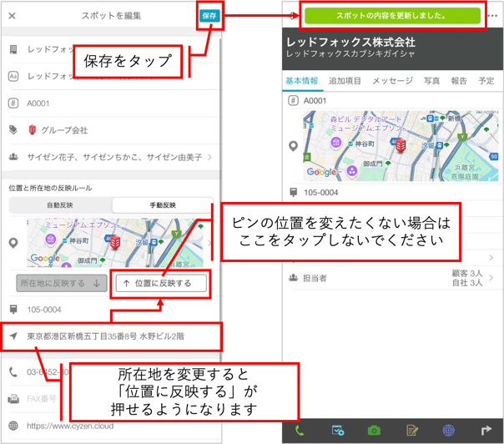Tap the FAX番号 field
Image resolution: width=504 pixels, height=444 pixels.
coord(42,399)
